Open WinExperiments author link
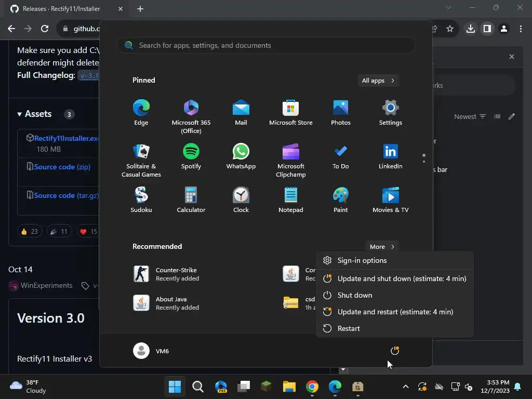The image size is (532, 399). pos(46,286)
